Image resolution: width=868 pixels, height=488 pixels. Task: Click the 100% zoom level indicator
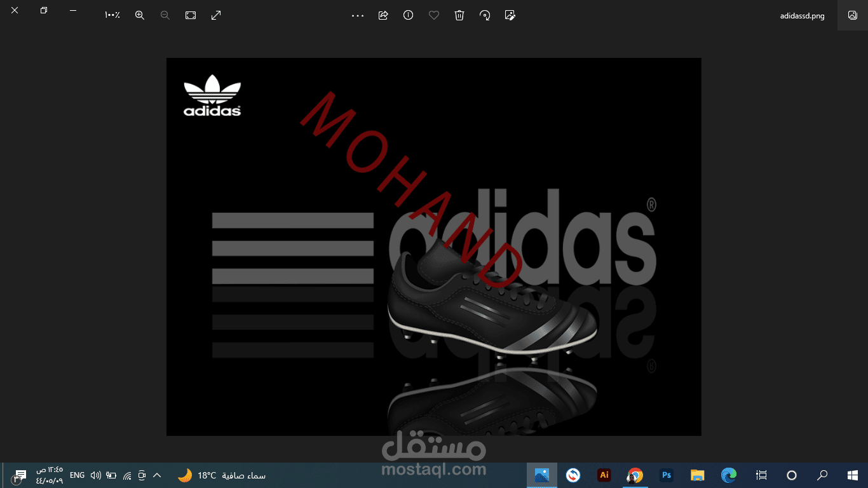click(112, 15)
